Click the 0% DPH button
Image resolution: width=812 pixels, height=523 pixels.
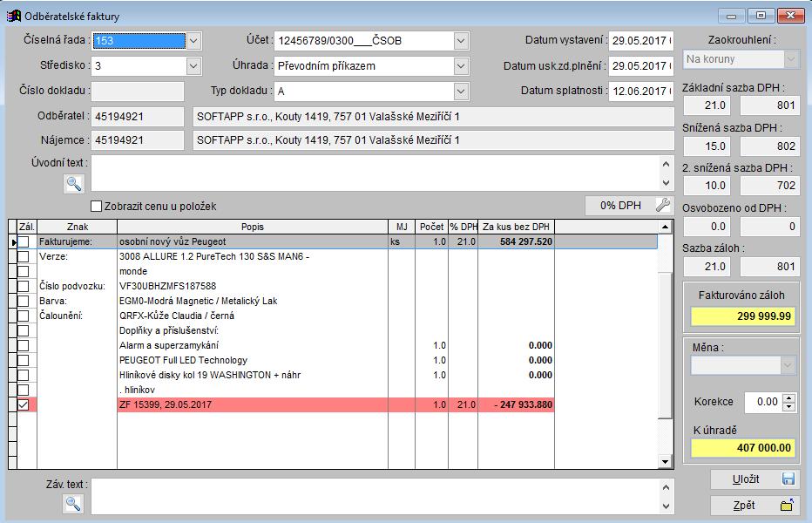[629, 205]
